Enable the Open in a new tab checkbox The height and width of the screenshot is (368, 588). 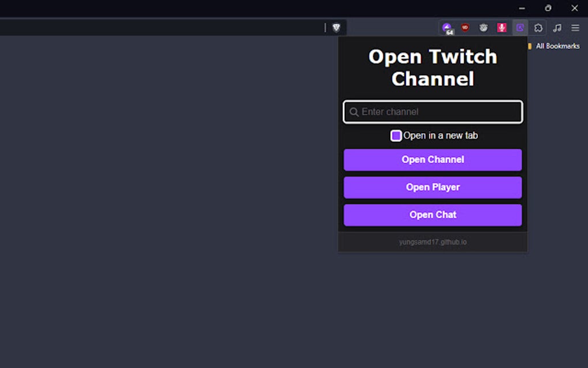coord(396,135)
